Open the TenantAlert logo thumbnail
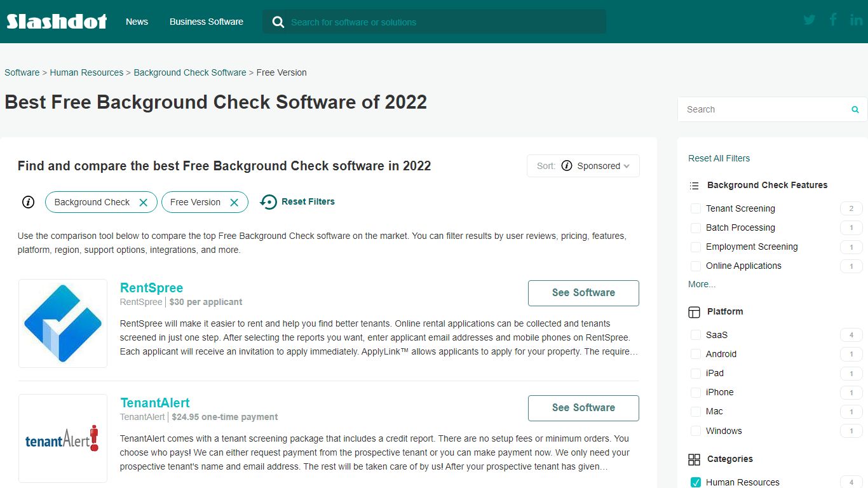Viewport: 868px width, 488px height. coord(63,438)
